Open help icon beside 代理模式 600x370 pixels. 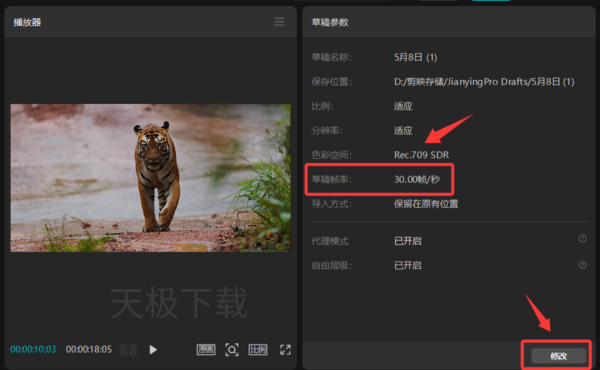(582, 238)
